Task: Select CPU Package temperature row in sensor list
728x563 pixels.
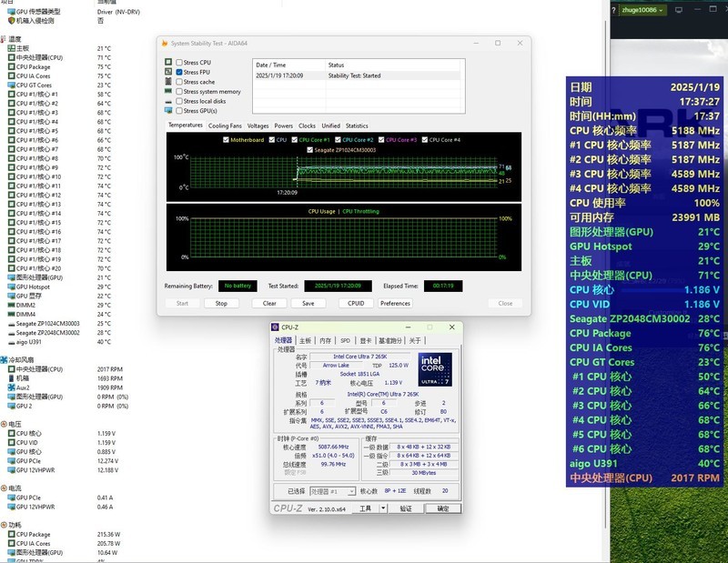Action: pyautogui.click(x=33, y=66)
